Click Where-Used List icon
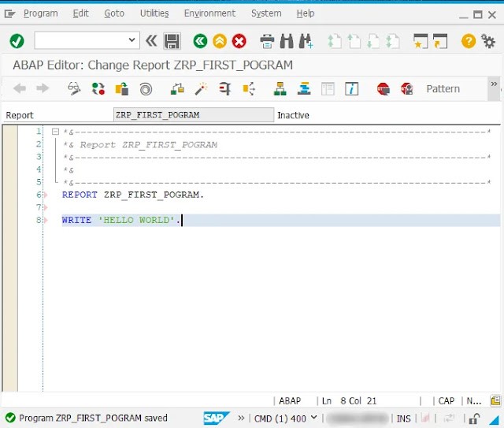The image size is (504, 428). (x=224, y=88)
